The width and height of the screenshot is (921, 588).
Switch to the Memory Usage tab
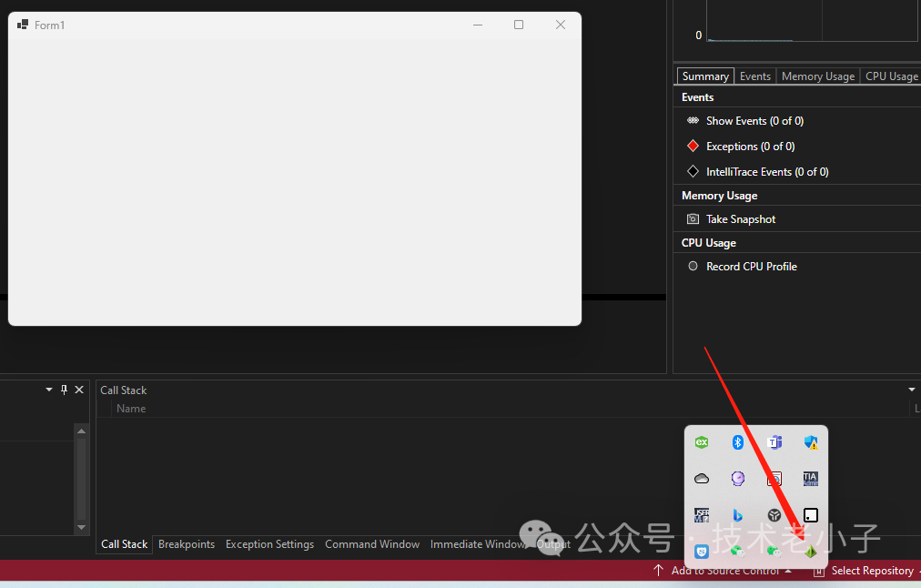[817, 76]
